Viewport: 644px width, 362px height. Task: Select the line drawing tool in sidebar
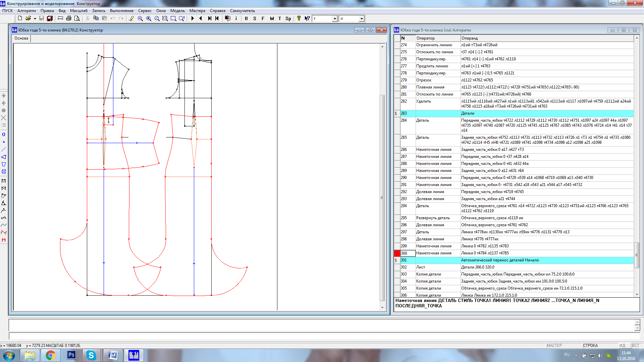[x=4, y=149]
